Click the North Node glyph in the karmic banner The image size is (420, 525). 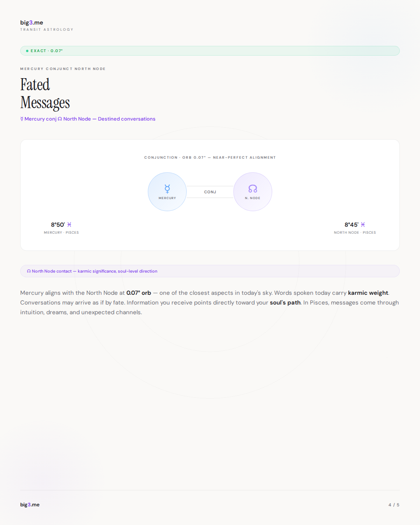point(29,271)
